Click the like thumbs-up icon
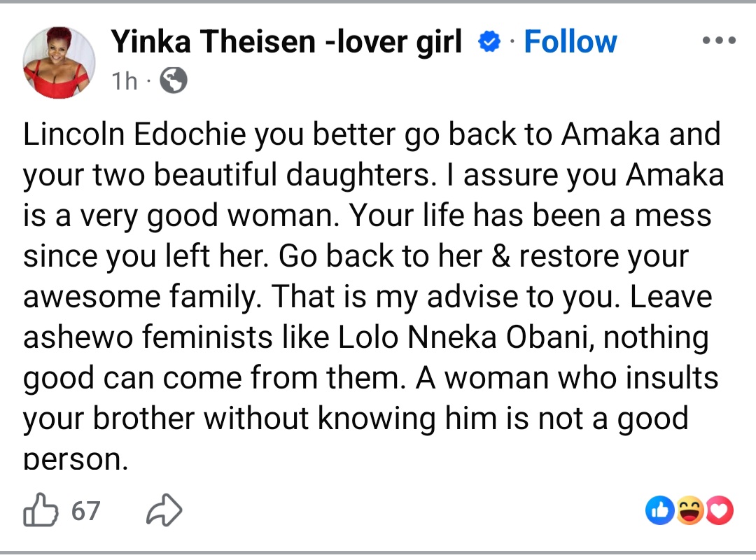Viewport: 756px width, 560px height. (42, 510)
